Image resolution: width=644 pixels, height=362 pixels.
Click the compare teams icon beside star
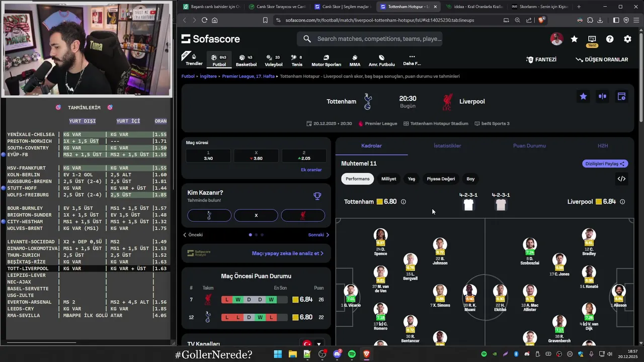pyautogui.click(x=602, y=97)
